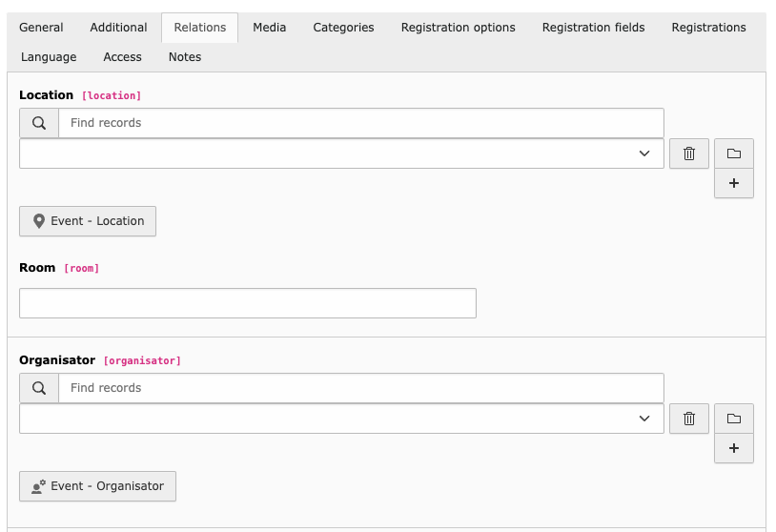Focus the Location Find records input
The image size is (776, 532).
[x=361, y=123]
